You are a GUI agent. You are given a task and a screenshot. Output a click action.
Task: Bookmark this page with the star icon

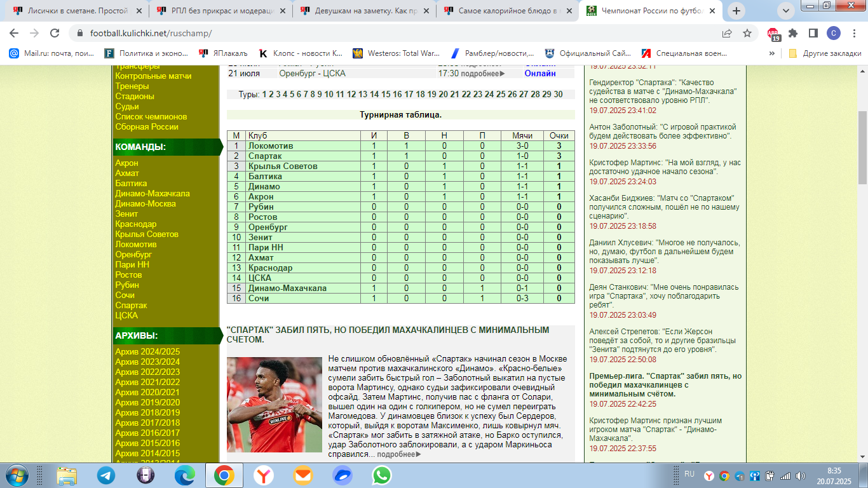click(x=747, y=33)
